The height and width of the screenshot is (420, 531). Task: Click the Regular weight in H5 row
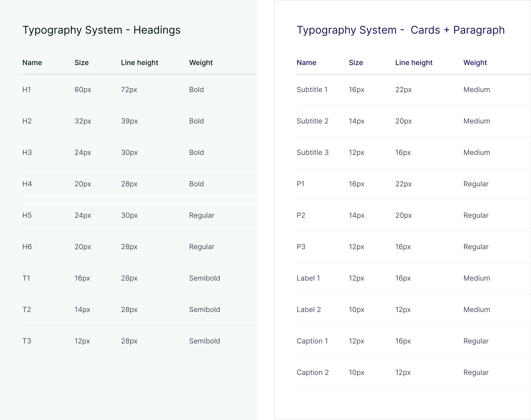pyautogui.click(x=202, y=216)
